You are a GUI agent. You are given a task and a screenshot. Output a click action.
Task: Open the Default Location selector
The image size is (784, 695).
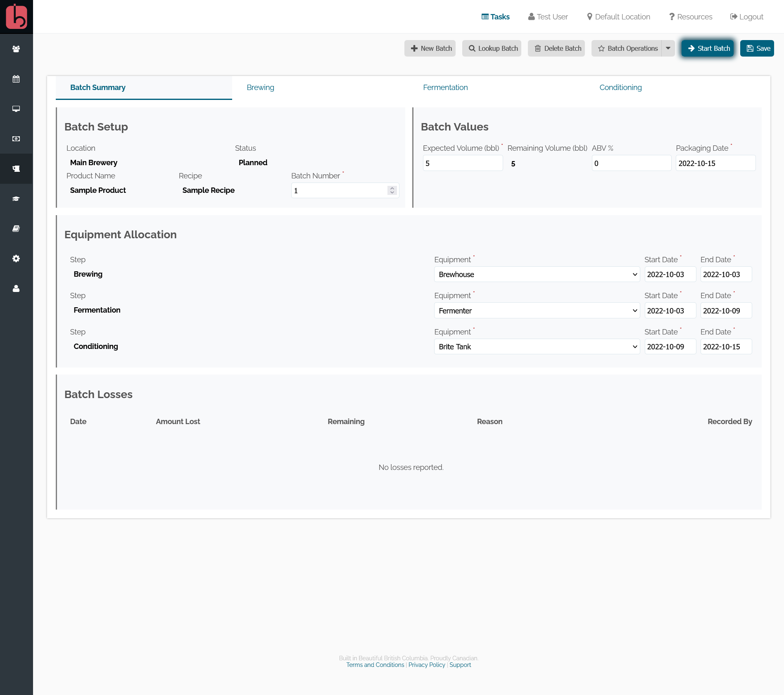[x=618, y=17]
